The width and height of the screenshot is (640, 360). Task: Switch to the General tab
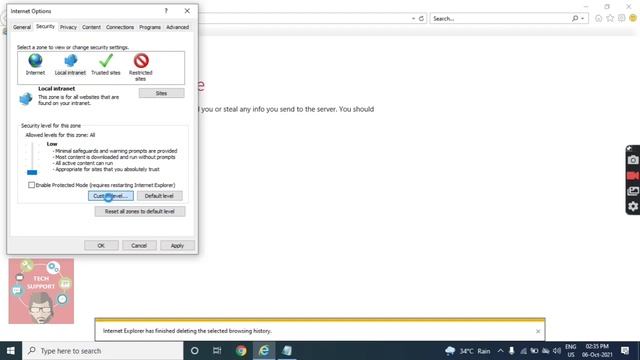(22, 27)
